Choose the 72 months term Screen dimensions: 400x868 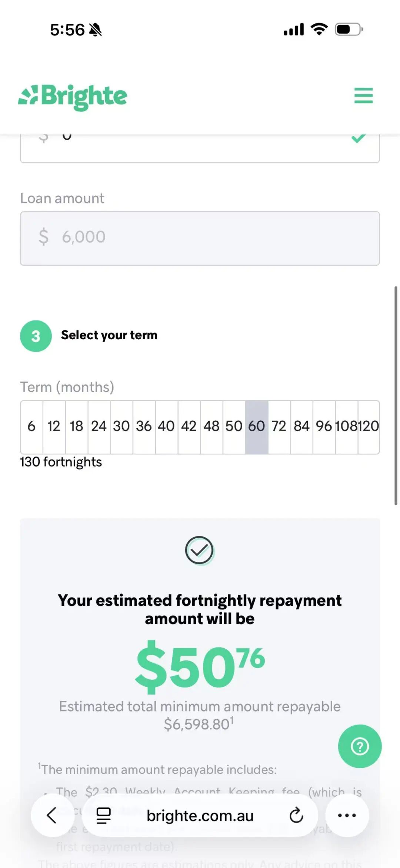click(x=279, y=427)
